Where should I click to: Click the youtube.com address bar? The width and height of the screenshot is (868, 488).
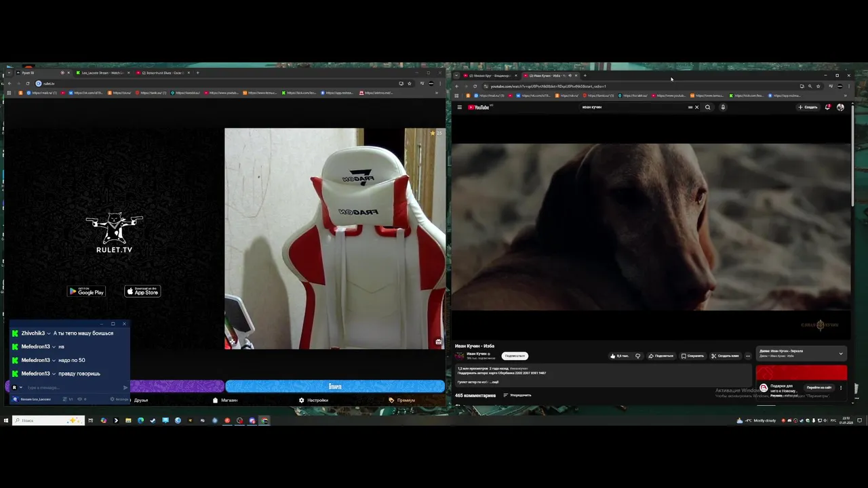tap(637, 86)
